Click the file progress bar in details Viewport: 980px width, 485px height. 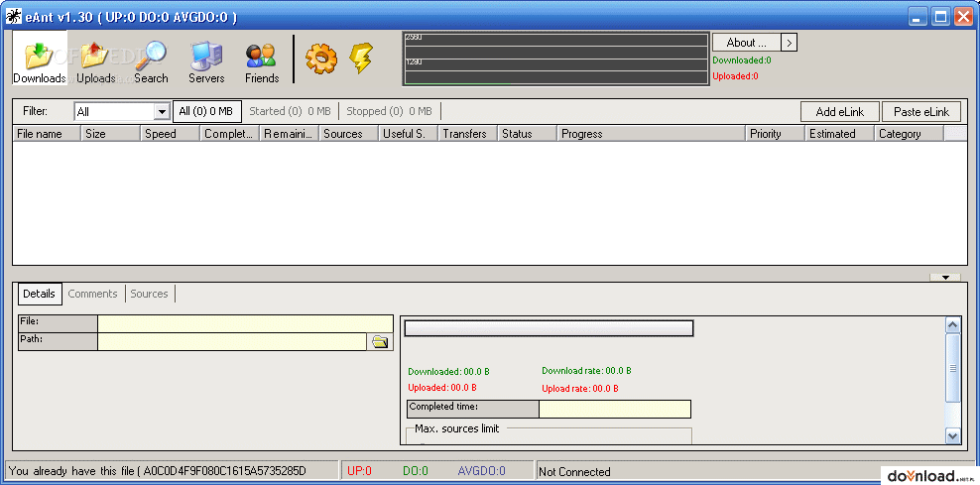coord(549,328)
